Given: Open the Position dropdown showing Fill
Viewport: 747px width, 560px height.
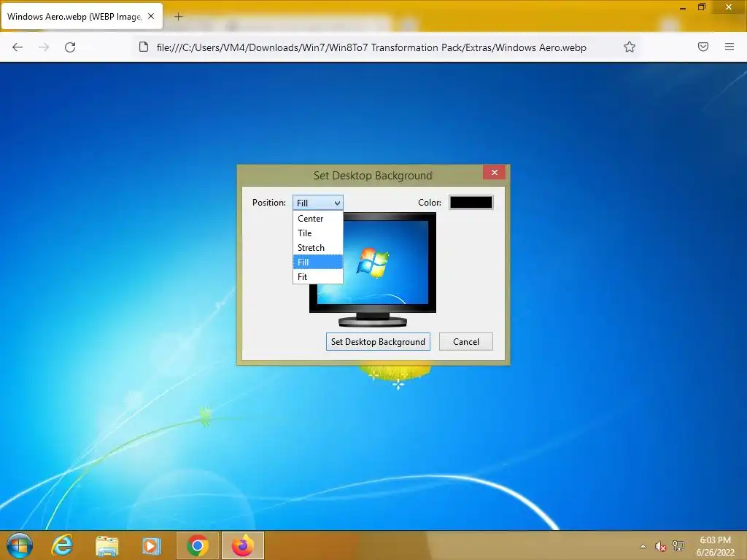Looking at the screenshot, I should pyautogui.click(x=318, y=203).
